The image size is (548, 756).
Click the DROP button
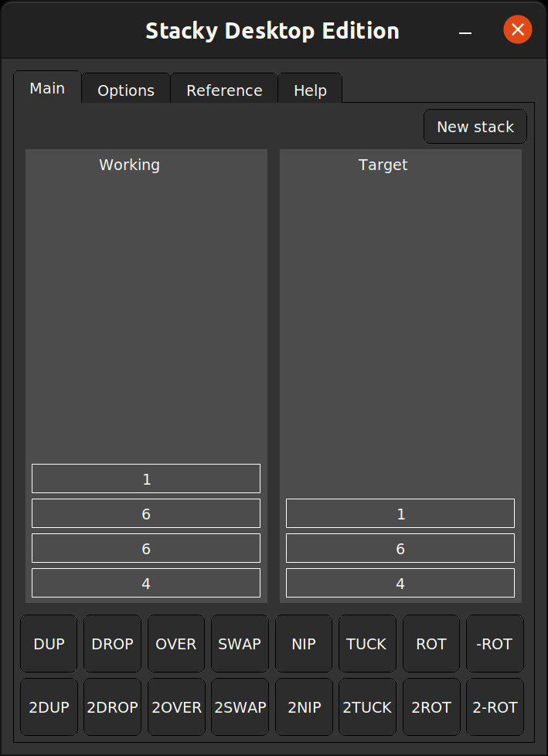click(x=112, y=643)
